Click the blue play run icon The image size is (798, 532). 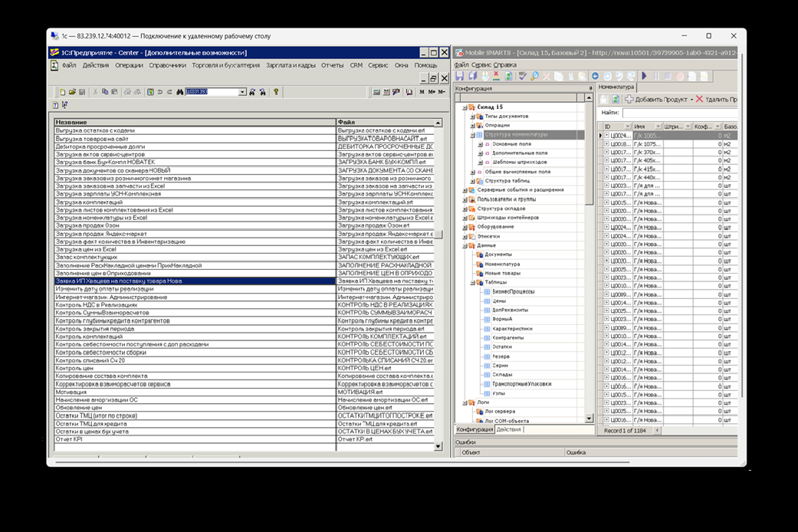(645, 76)
